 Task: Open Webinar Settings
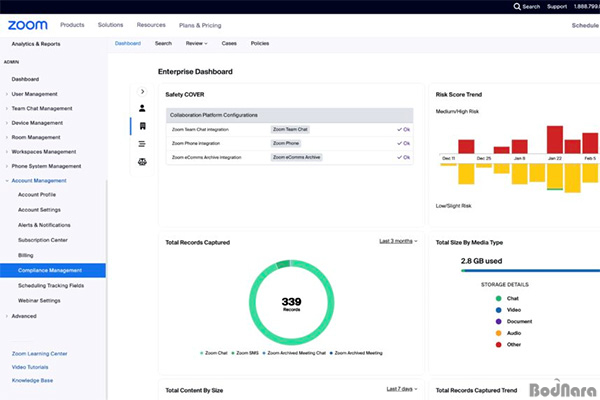pos(39,300)
